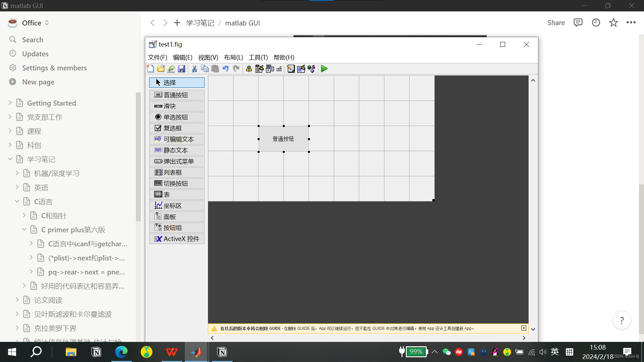Screen dimensions: 644x362
Task: Open the Object Browser icon
Action: pos(311,69)
